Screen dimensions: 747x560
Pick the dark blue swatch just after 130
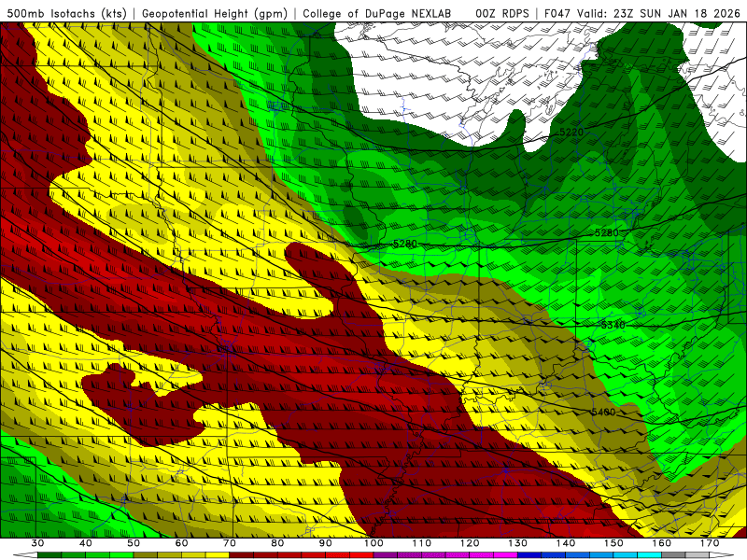pos(529,555)
